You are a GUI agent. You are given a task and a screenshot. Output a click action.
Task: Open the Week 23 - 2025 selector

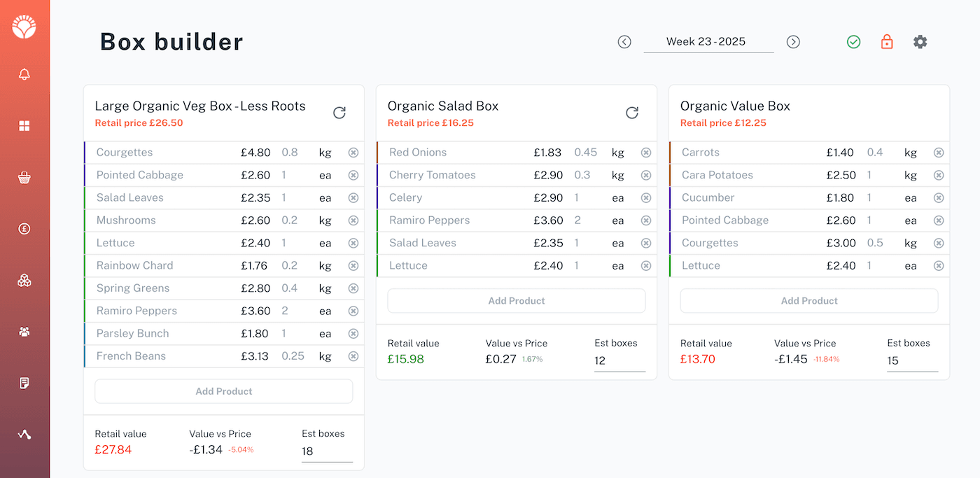coord(708,42)
